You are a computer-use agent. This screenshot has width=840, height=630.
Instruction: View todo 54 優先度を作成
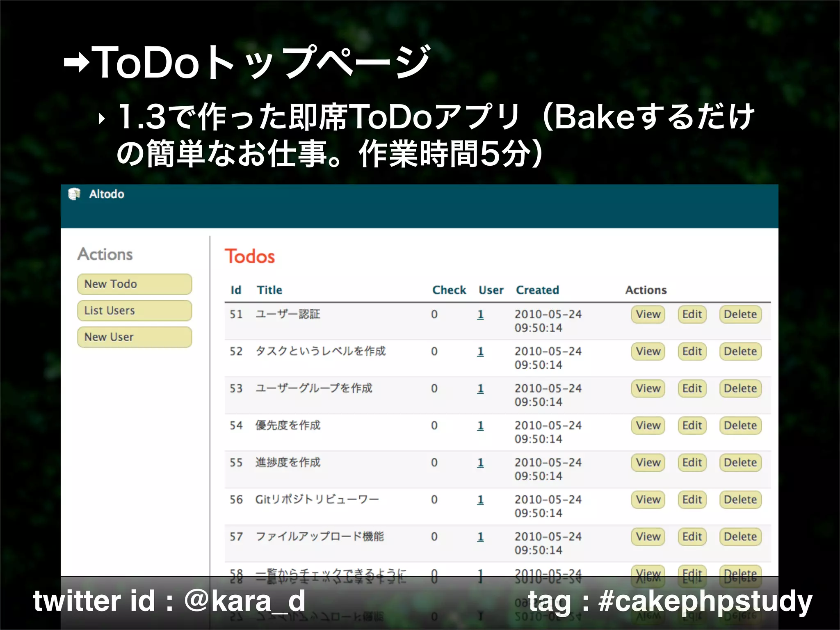[648, 425]
